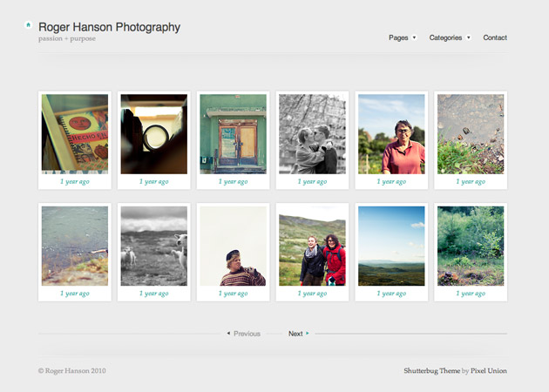Image resolution: width=549 pixels, height=392 pixels.
Task: Click the home icon beside site title
Action: 29,25
